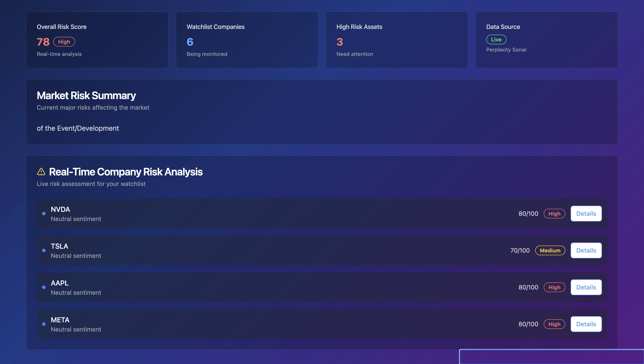Click the blue dot beside AAPL
Image resolution: width=644 pixels, height=364 pixels.
[44, 287]
